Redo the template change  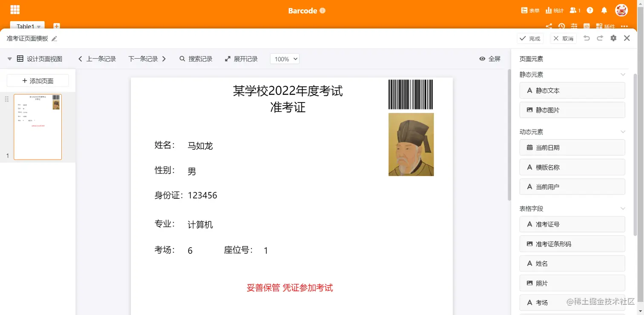600,38
